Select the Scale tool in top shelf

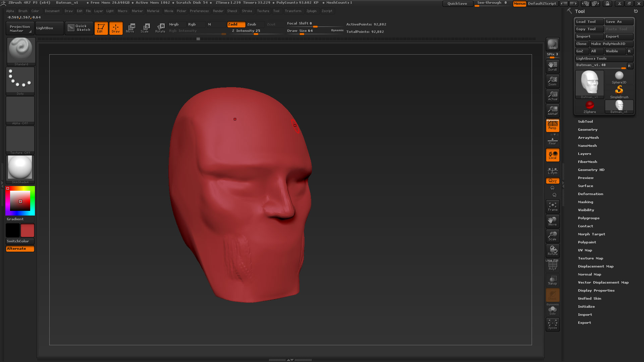[x=145, y=28]
